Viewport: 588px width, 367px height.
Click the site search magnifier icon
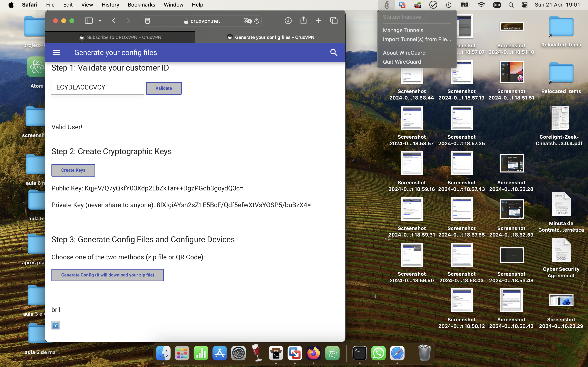coord(334,52)
